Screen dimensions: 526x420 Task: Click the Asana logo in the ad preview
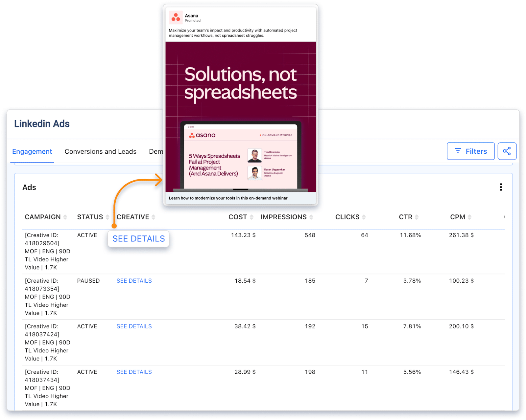[x=176, y=17]
